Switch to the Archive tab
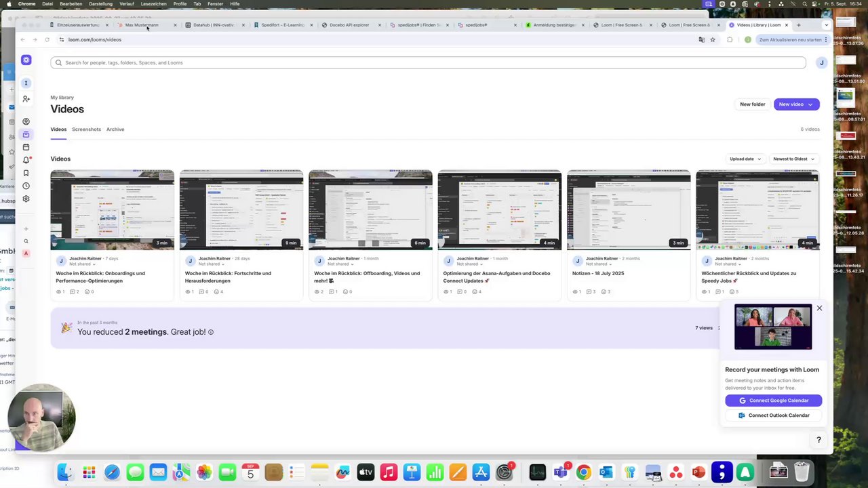 click(x=115, y=129)
